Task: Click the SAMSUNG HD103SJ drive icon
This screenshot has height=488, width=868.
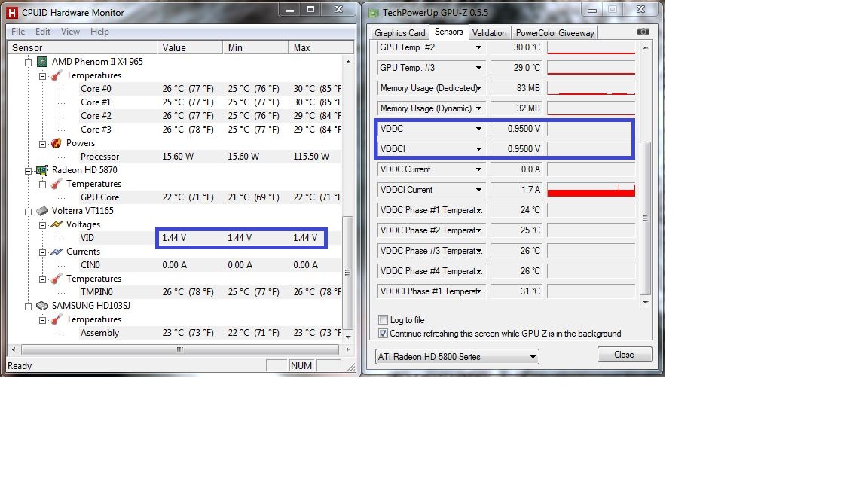Action: pos(42,306)
